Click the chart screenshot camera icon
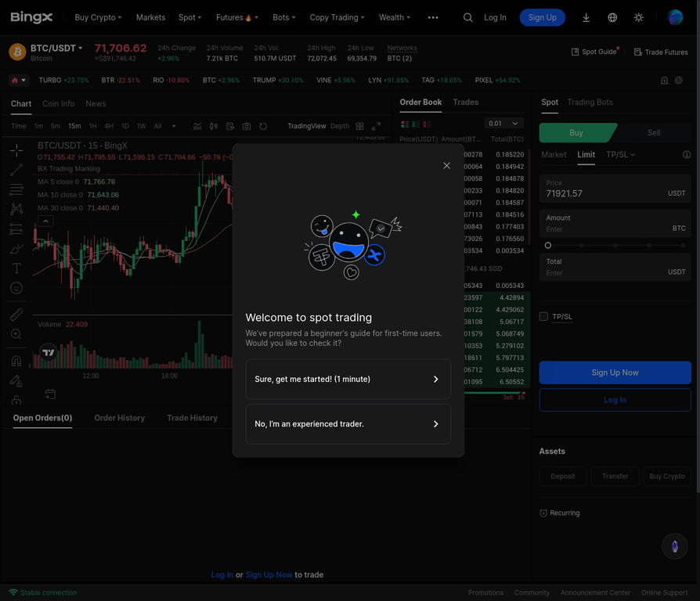 247,126
